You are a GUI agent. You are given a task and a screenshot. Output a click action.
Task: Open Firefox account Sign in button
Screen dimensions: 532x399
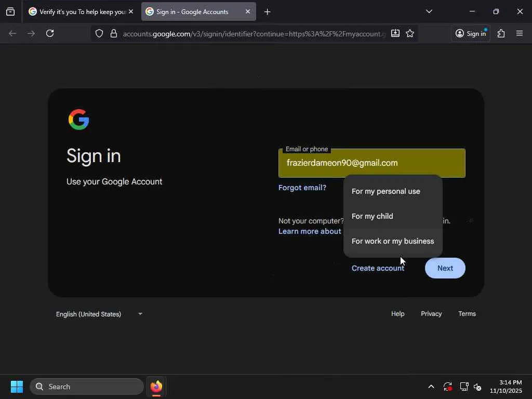pos(471,33)
